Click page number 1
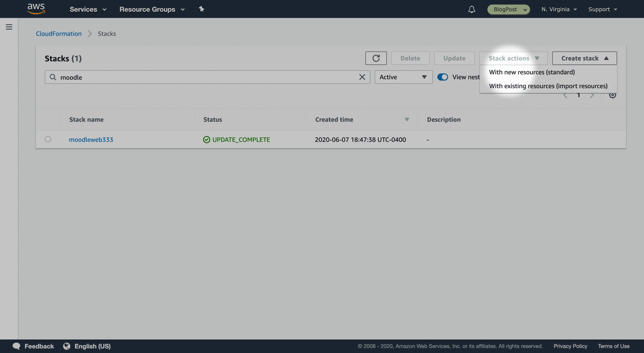Viewport: 644px width, 353px height. [578, 95]
